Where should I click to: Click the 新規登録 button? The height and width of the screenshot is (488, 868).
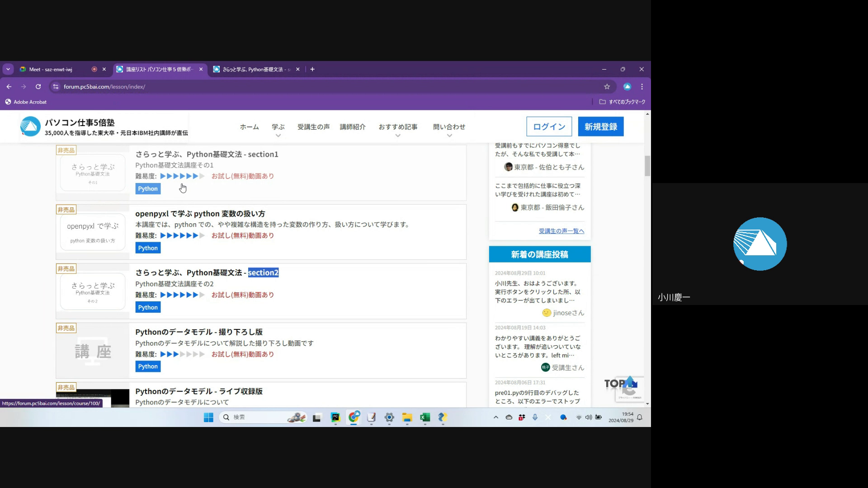click(600, 127)
